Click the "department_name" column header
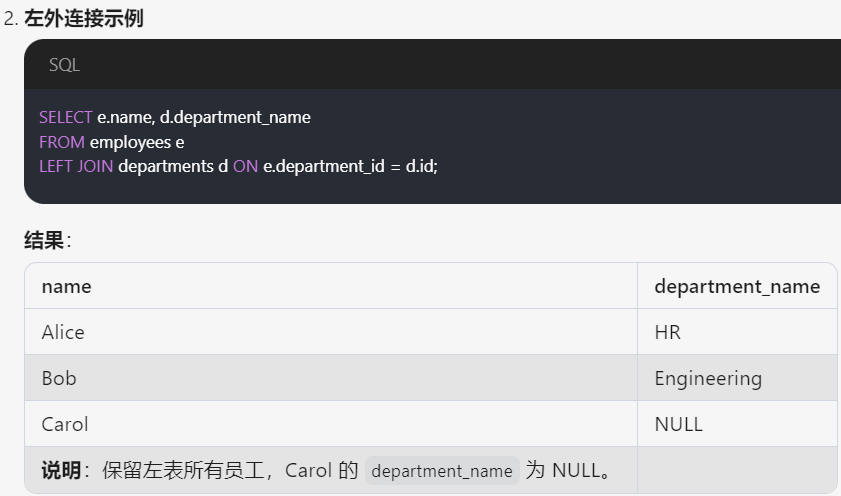Viewport: 841px width, 496px height. click(737, 287)
